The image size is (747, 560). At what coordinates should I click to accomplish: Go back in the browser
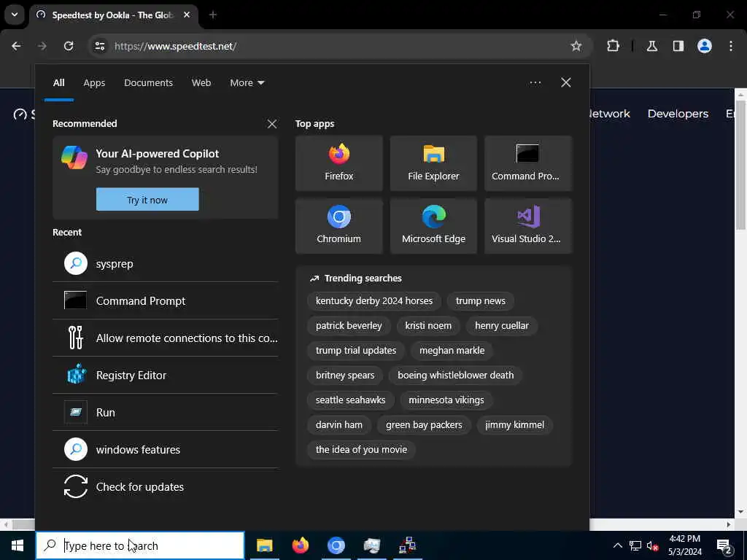tap(16, 46)
